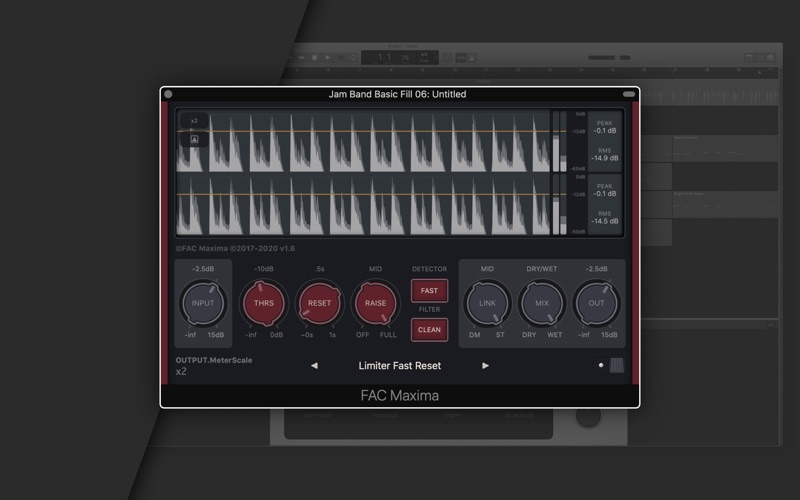Click the LINK knob
This screenshot has width=800, height=500.
click(x=487, y=303)
